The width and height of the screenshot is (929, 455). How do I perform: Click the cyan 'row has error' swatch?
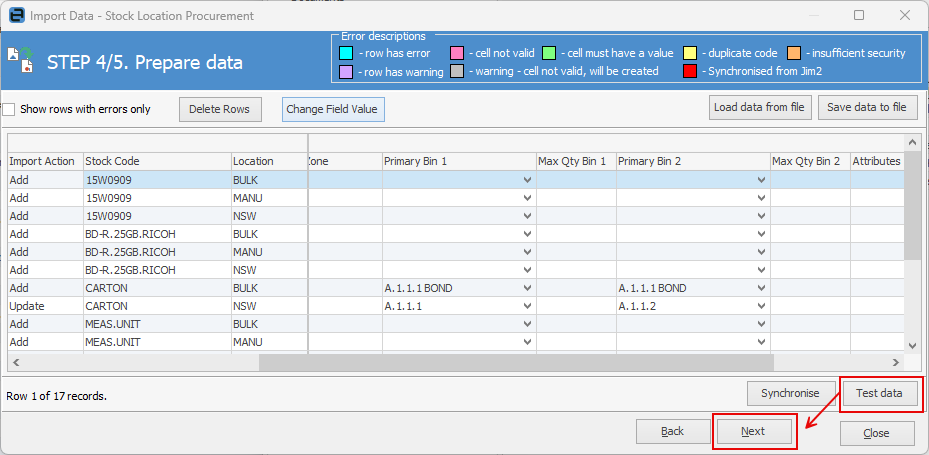[346, 53]
